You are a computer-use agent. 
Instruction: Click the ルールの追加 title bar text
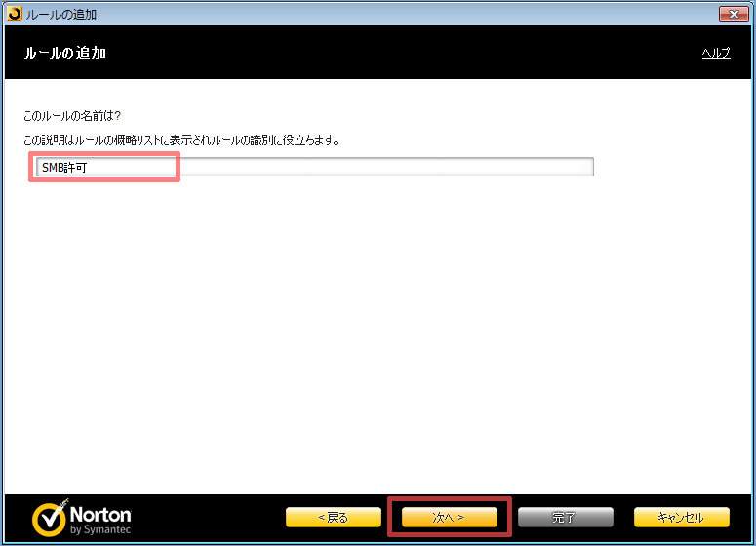[x=60, y=14]
